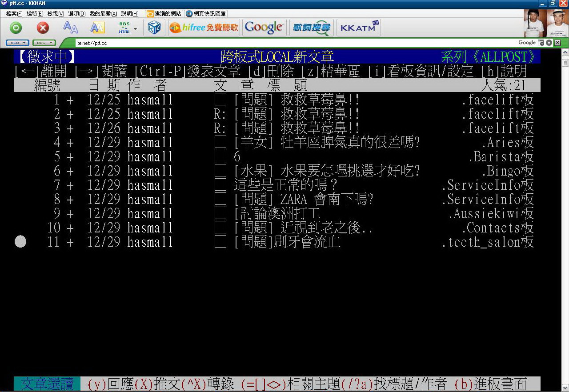
Task: Click the [→]閱讀 command text
Action: point(100,71)
